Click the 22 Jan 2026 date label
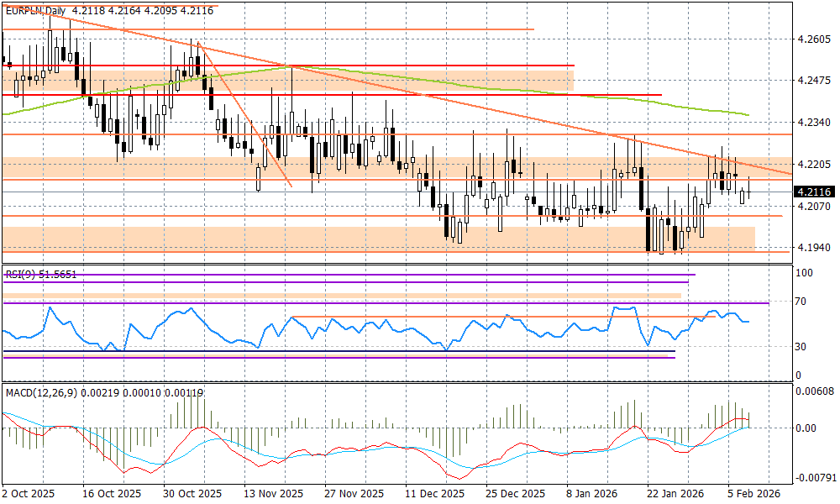Screen dimensions: 840x504 [x=677, y=494]
